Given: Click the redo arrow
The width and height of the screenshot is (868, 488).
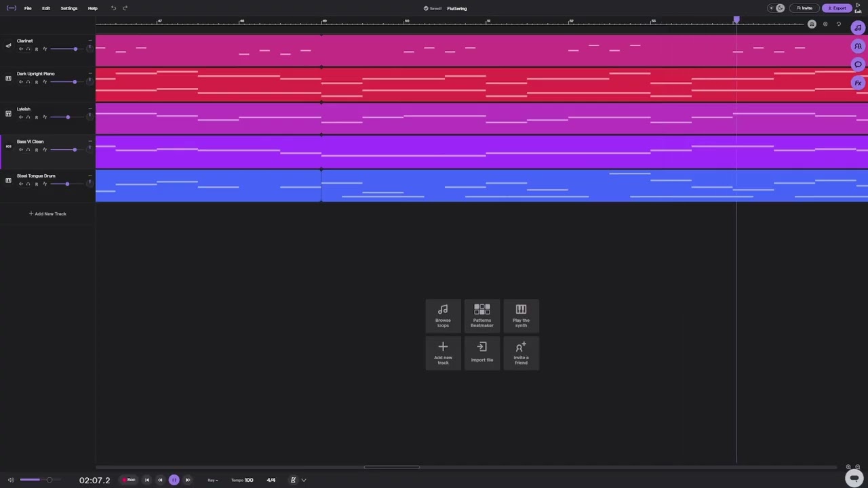Looking at the screenshot, I should pos(125,8).
